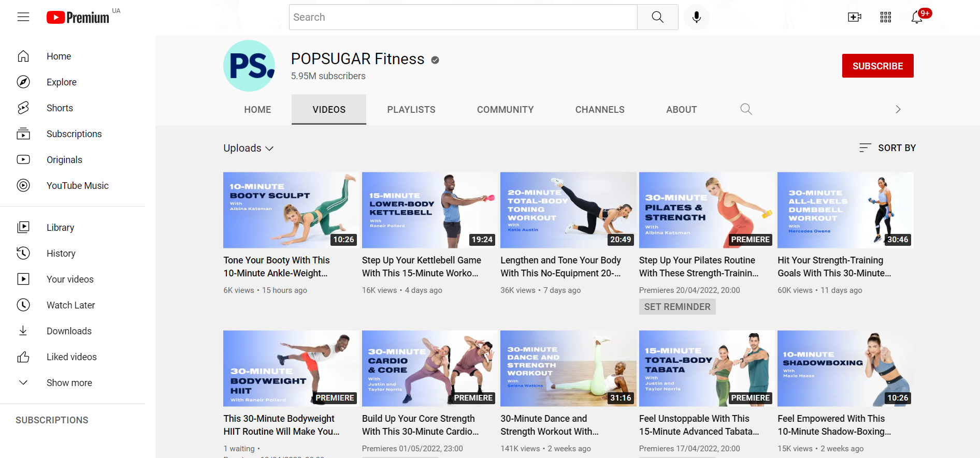Subscribe to POPSUGAR Fitness

[x=877, y=66]
